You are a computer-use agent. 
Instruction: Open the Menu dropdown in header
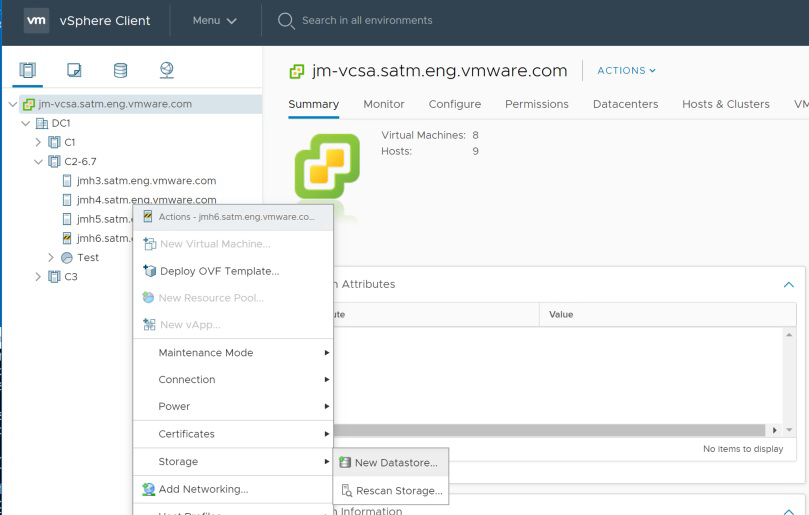(x=215, y=21)
